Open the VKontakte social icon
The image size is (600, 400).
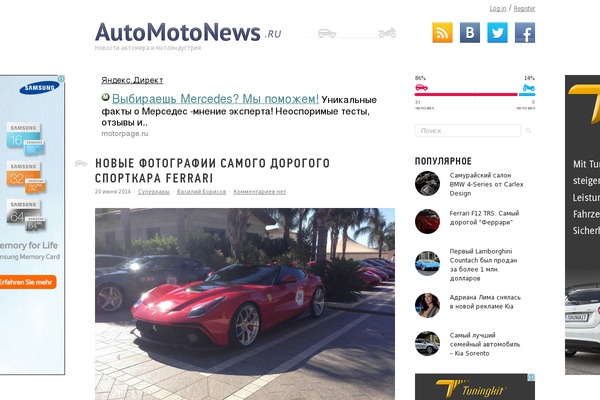tap(470, 33)
